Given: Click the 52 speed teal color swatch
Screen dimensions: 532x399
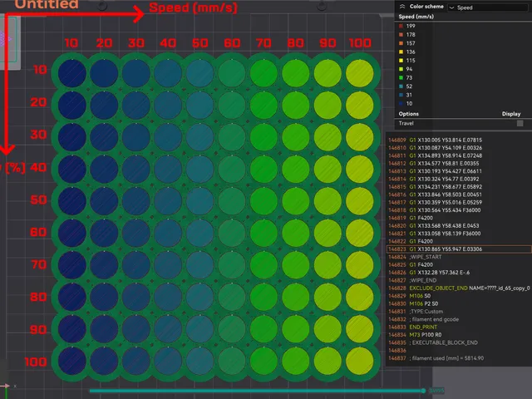Looking at the screenshot, I should point(401,86).
